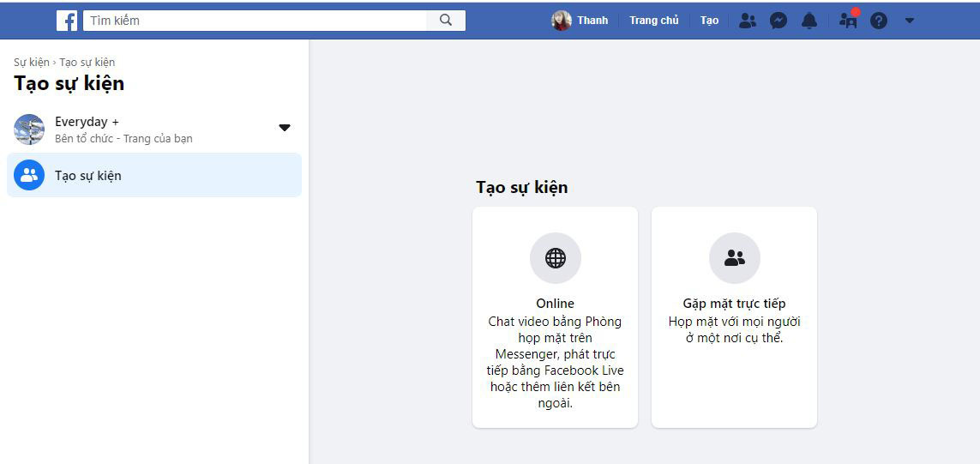Screen dimensions: 980x464
Task: Open the help question mark icon
Action: click(x=879, y=21)
